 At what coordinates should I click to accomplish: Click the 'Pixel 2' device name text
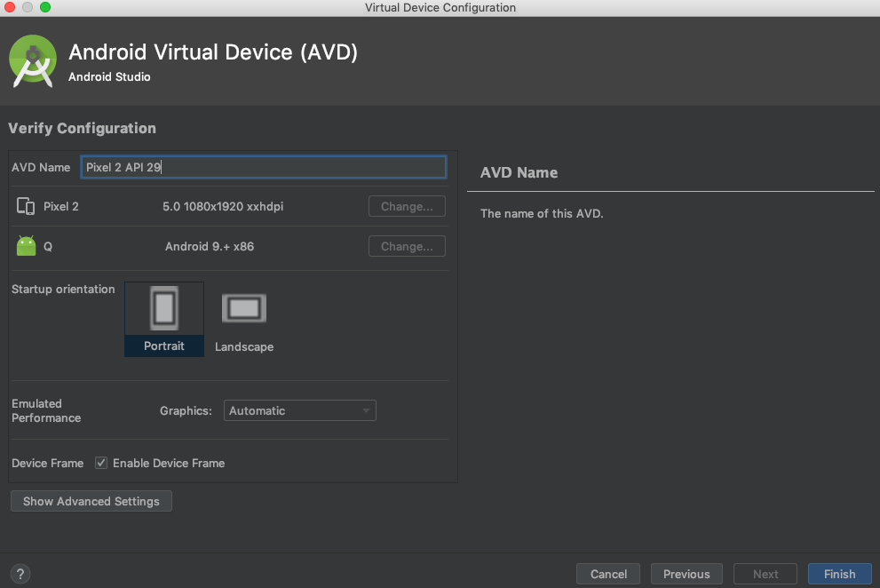pyautogui.click(x=61, y=206)
